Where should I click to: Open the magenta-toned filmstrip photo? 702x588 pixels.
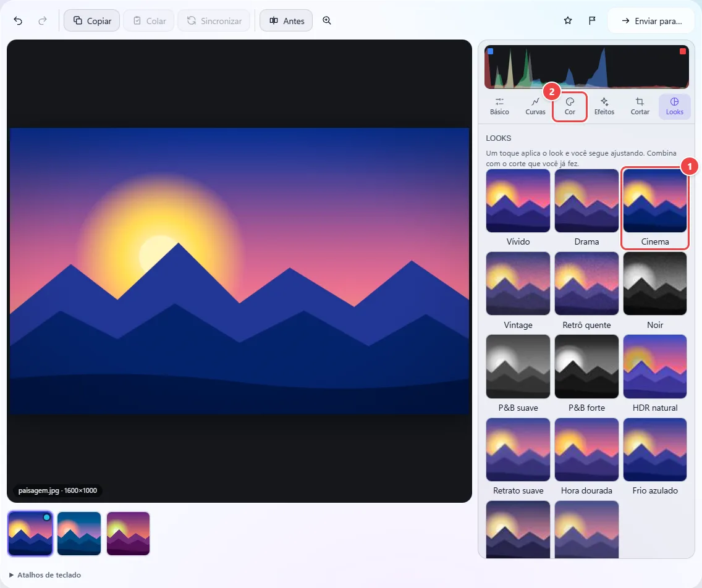pyautogui.click(x=128, y=534)
